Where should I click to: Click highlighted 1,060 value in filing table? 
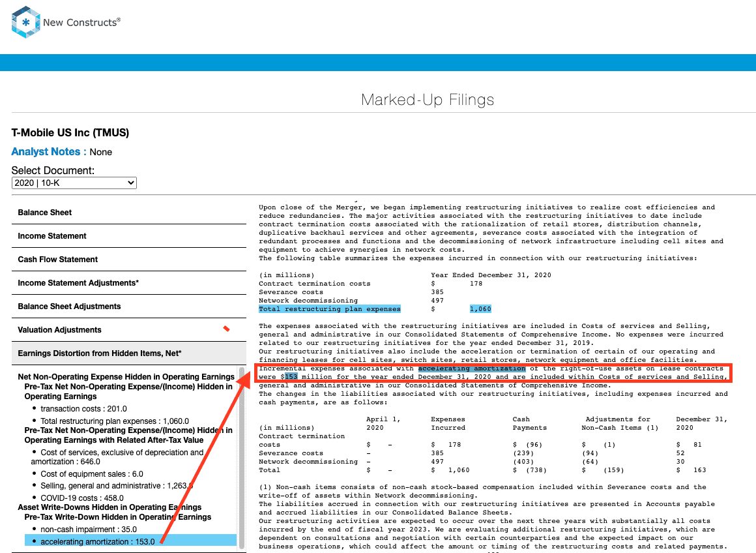point(480,309)
